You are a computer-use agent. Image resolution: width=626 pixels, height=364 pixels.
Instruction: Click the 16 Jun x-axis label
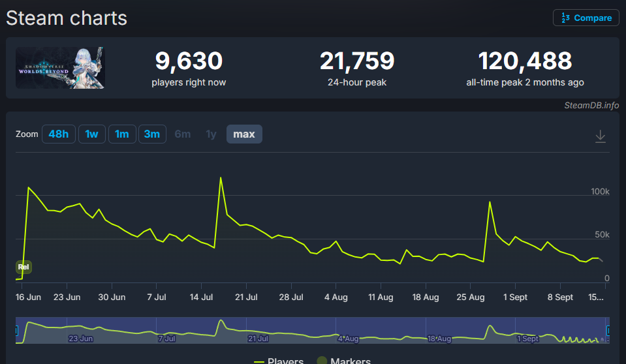tap(28, 297)
